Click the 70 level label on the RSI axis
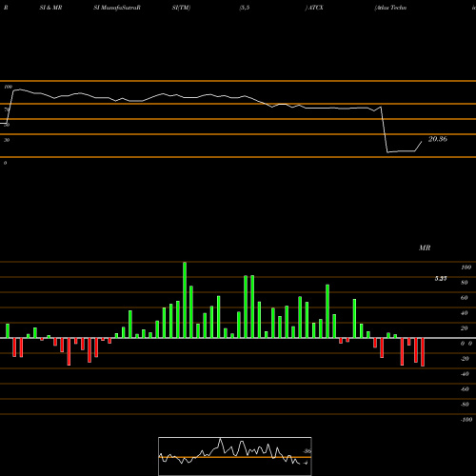Viewport: 476px width, 476px height. [x=7, y=109]
